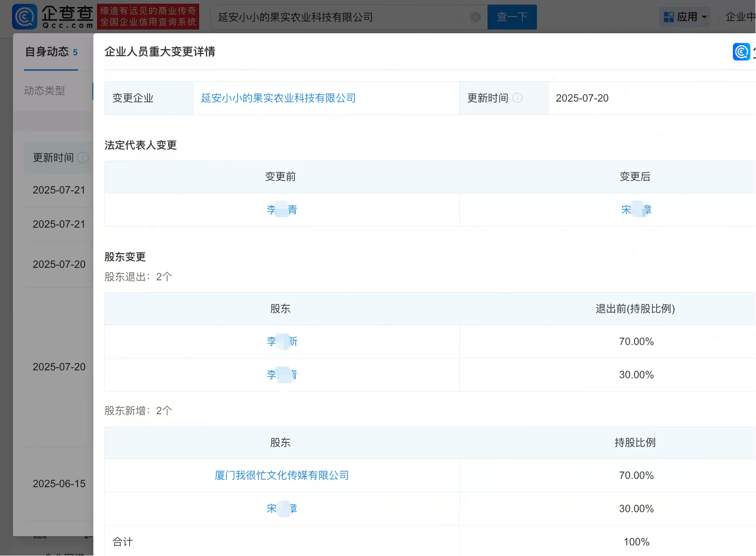Click the 企业人员重大变更详情 panel title

pos(160,52)
